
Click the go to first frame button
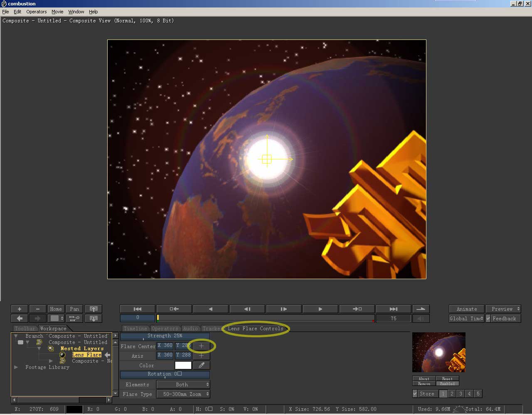[138, 309]
